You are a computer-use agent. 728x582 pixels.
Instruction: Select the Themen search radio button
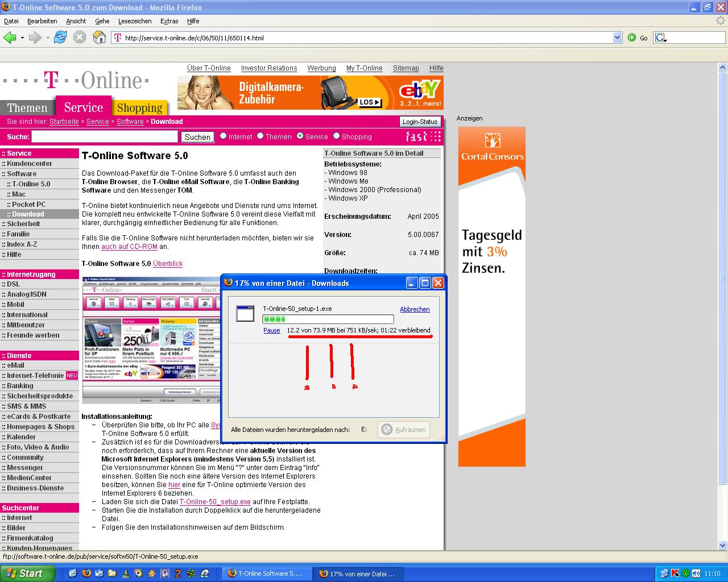click(x=260, y=136)
